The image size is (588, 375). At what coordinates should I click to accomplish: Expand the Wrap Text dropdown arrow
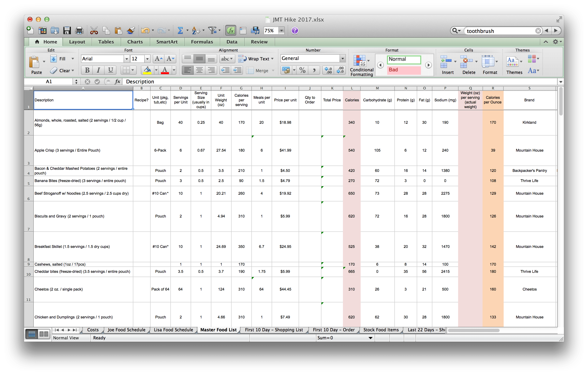272,59
